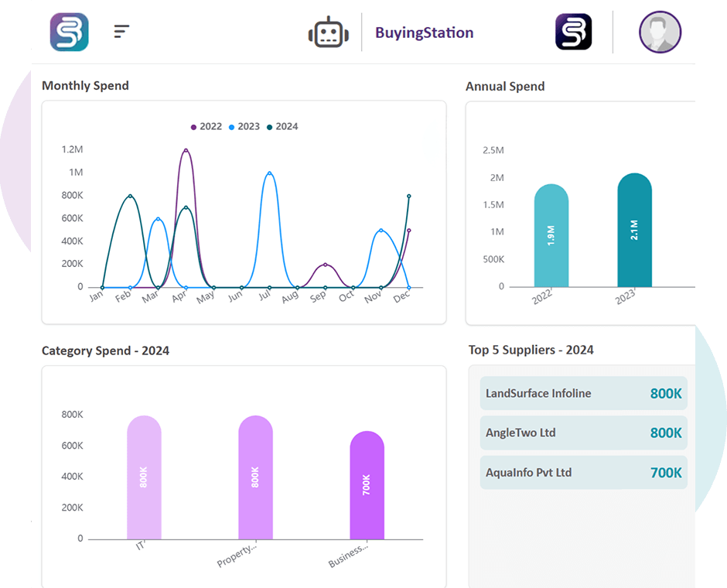Screen dimensions: 727x588
Task: Select the AquaInfo Pvt Ltd supplier row
Action: [x=583, y=472]
